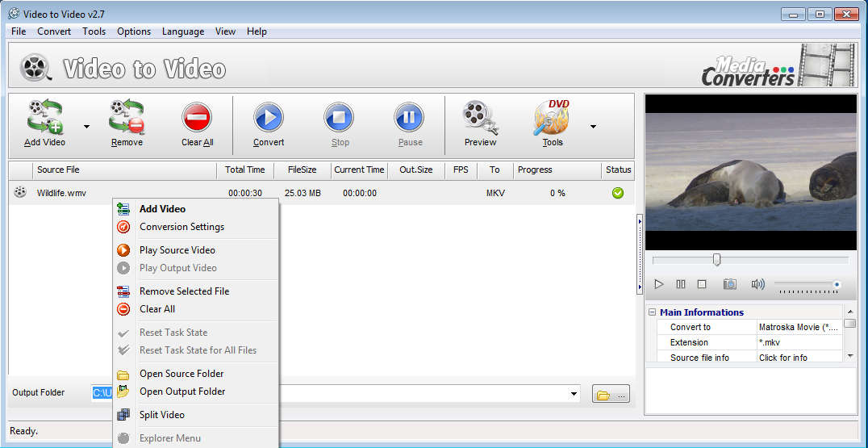
Task: Mute preview with speaker icon
Action: (x=757, y=284)
